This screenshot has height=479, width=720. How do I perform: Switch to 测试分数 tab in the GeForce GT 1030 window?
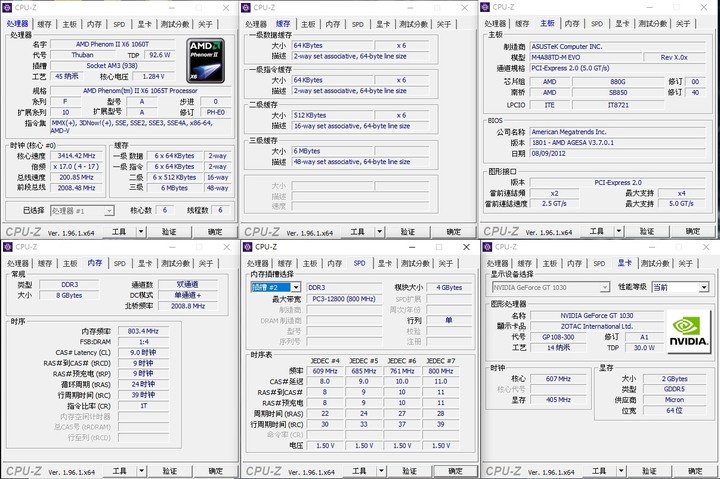(655, 263)
